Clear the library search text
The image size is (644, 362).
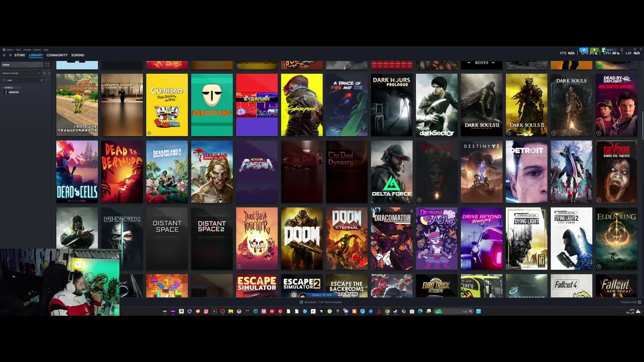click(42, 80)
